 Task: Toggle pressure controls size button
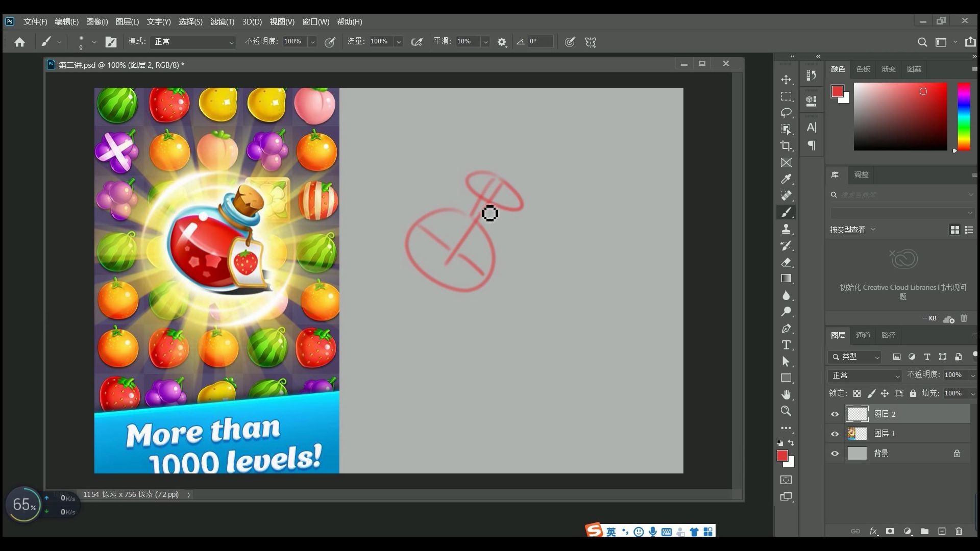pos(570,42)
